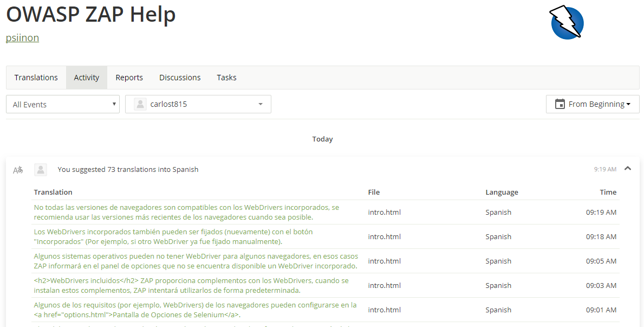Click intro.html file in 09:01 AM row

coord(385,310)
